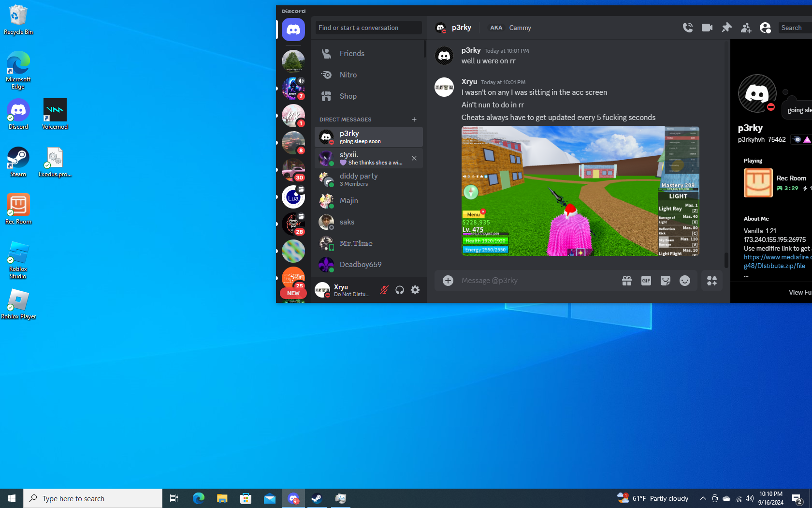Open the game screenshot image
Screen dimensions: 812x508
pos(580,191)
